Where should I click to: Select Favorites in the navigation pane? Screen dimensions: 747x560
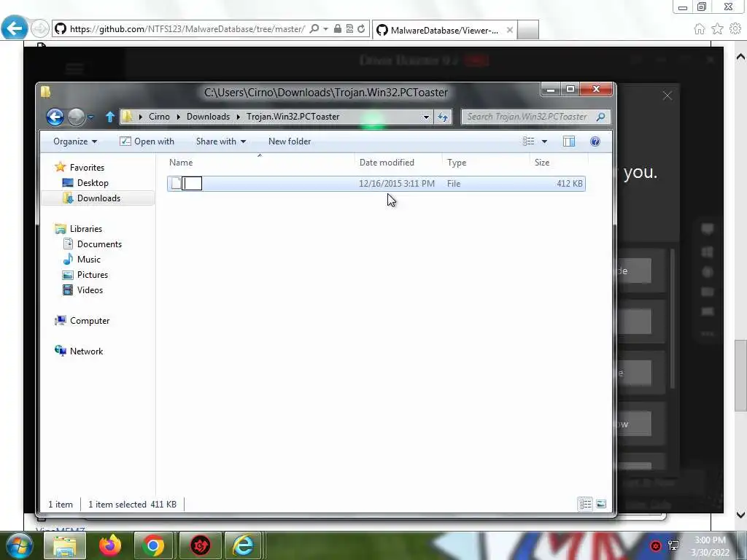[87, 168]
